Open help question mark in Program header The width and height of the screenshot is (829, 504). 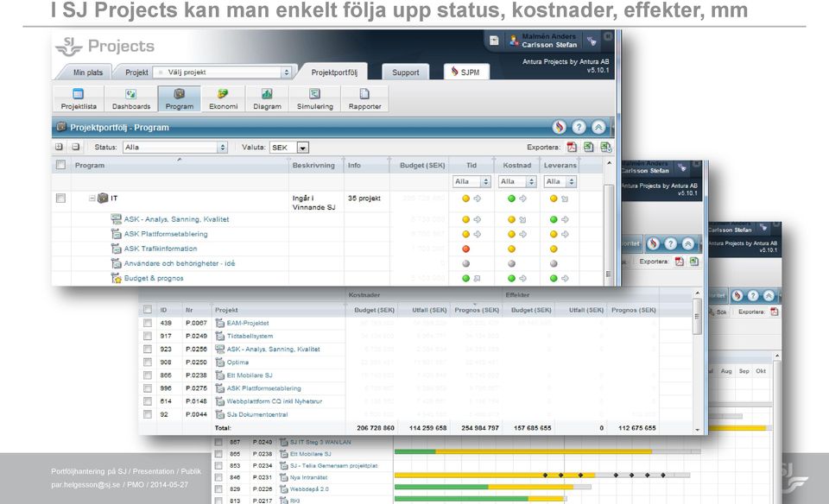click(579, 127)
